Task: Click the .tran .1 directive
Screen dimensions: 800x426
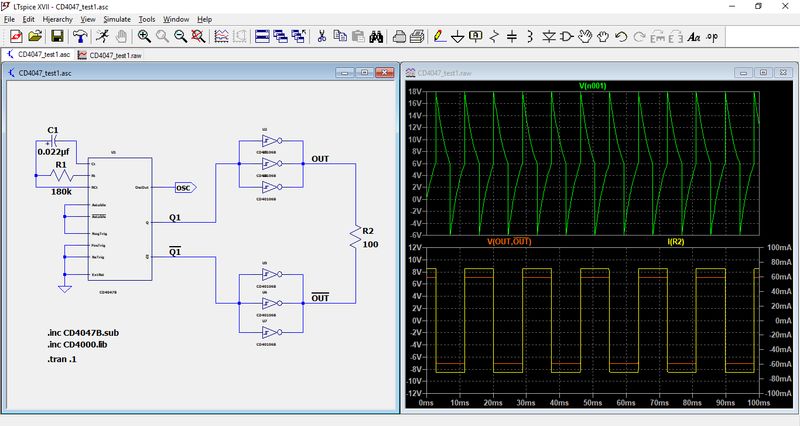Action: [x=62, y=359]
